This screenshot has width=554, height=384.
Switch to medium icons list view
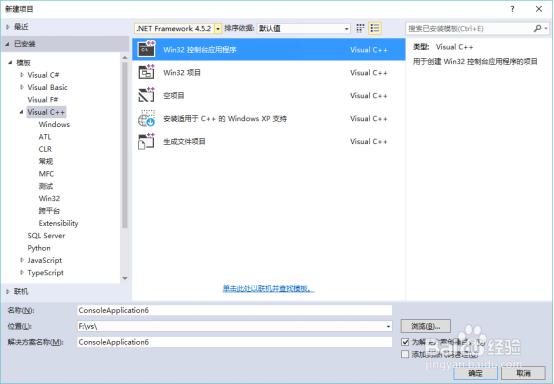[x=375, y=28]
